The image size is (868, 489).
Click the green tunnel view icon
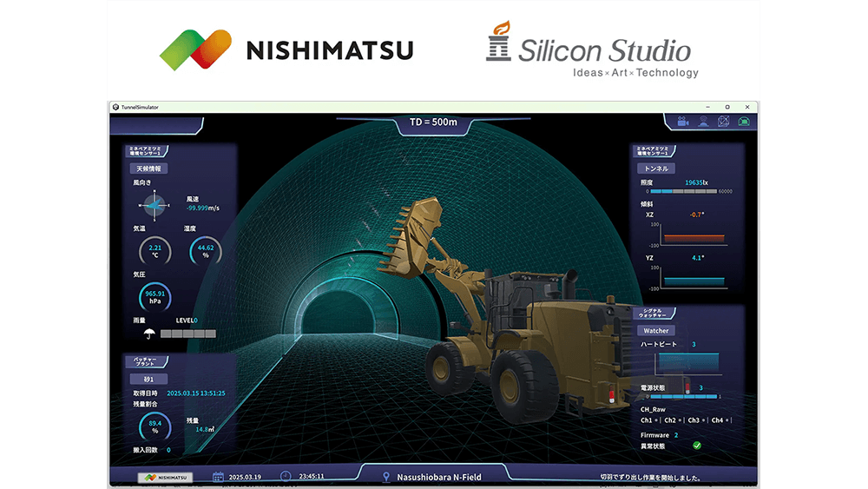(x=744, y=122)
